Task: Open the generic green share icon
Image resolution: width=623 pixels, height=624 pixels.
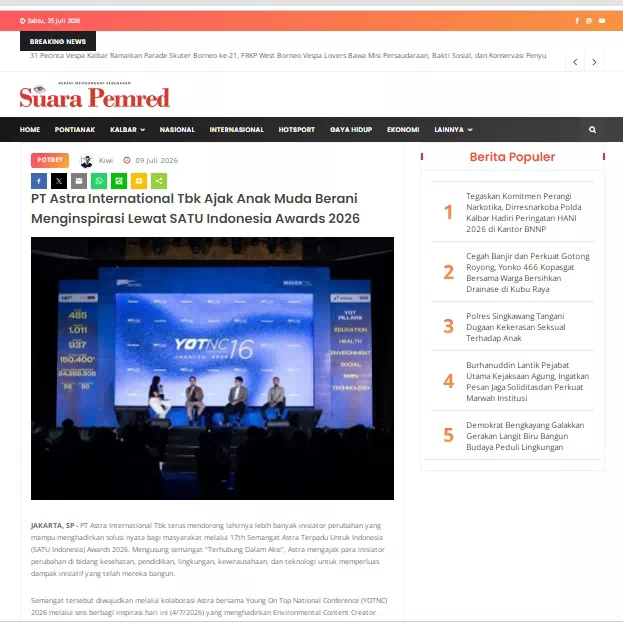Action: (159, 181)
